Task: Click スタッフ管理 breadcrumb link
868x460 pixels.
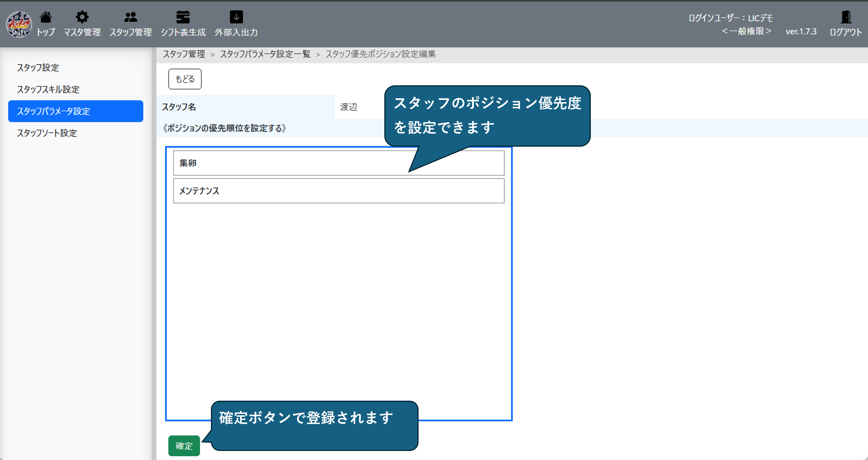Action: (x=184, y=54)
